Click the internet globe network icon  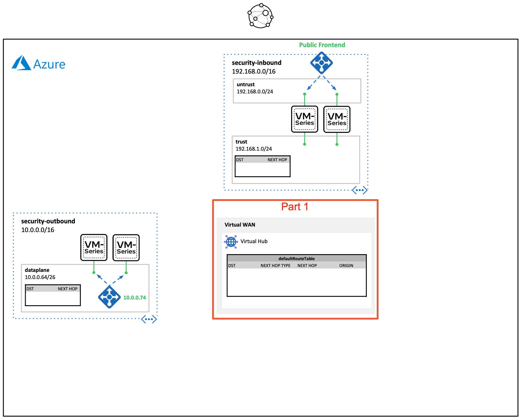(x=260, y=16)
